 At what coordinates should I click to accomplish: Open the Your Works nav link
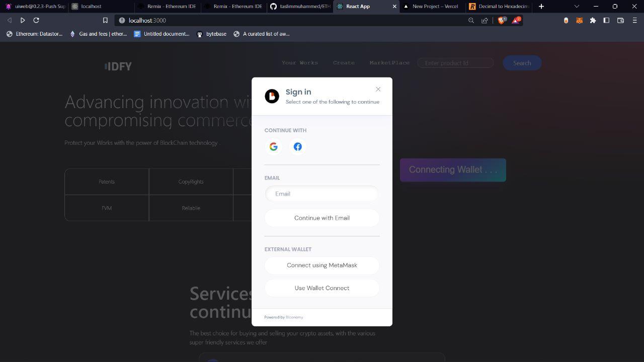click(x=300, y=63)
